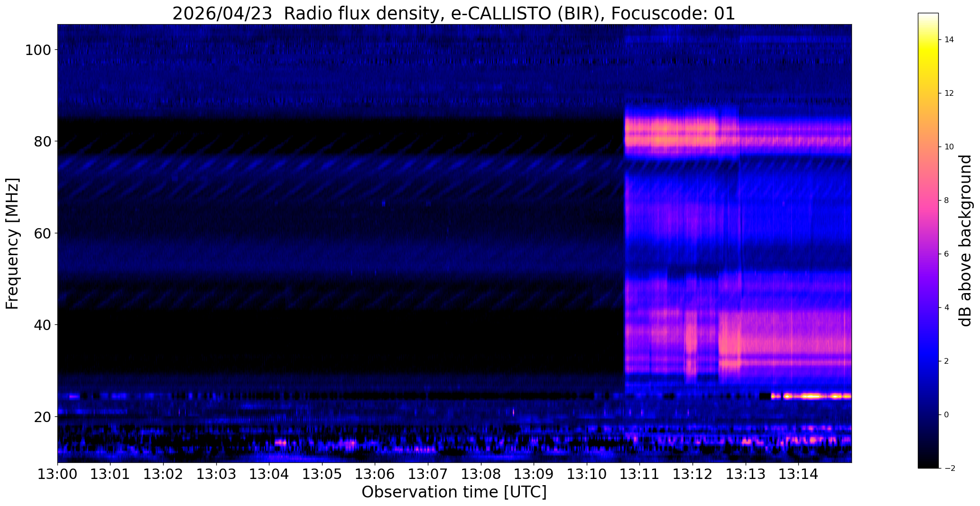
Task: Click the 13:05 time tick label
Action: click(322, 474)
